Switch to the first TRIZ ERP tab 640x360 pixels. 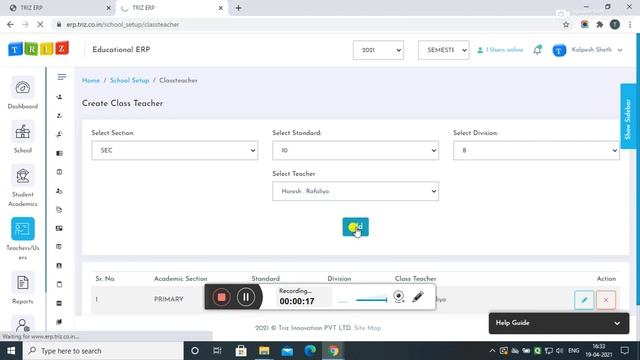tap(57, 8)
